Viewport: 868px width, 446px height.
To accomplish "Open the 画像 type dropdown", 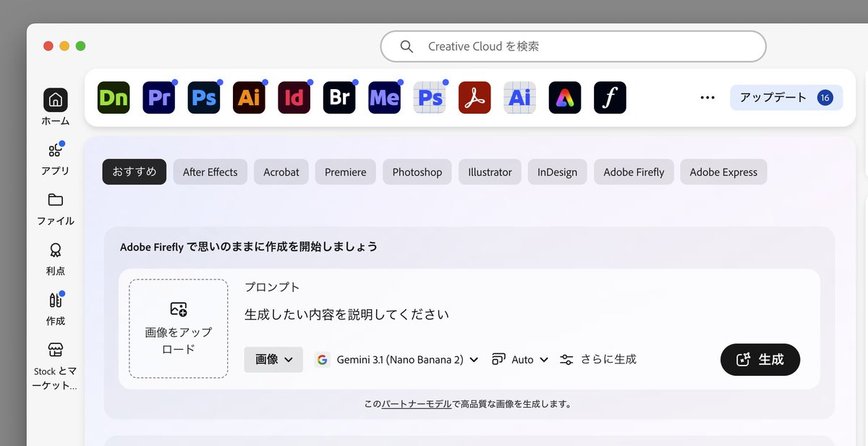I will 273,359.
